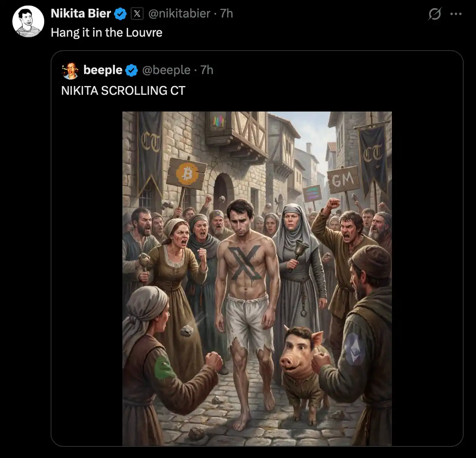
Task: Open the quoted post "NIKITA SCROLLING CT"
Action: pos(123,91)
